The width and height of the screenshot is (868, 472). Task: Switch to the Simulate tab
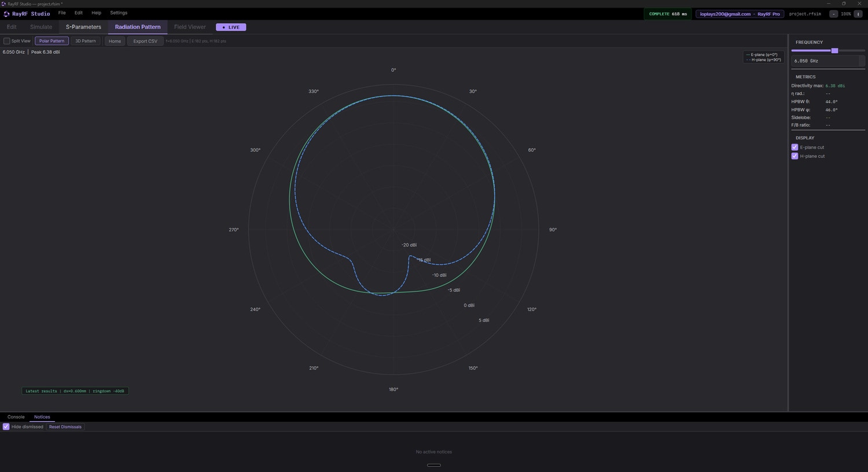[x=41, y=27]
